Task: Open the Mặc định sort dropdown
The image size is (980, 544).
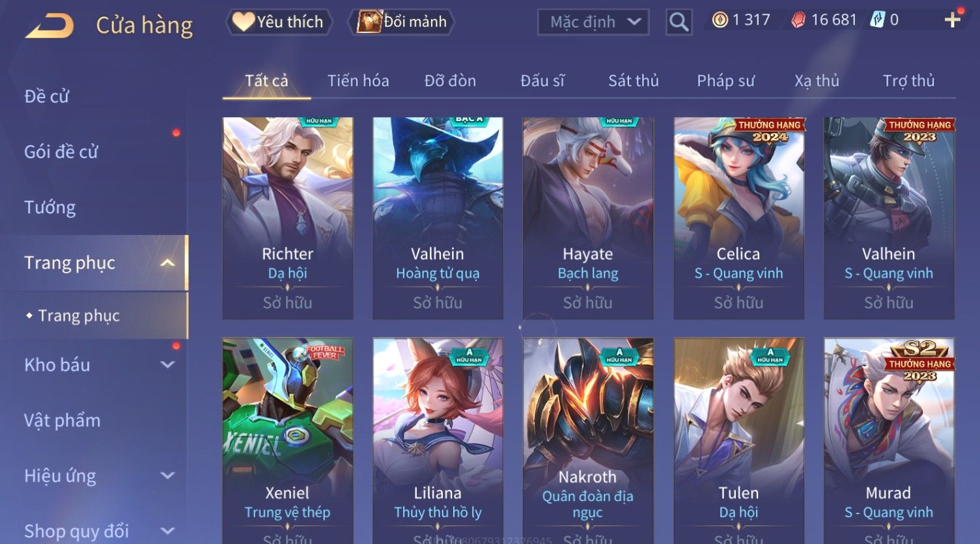Action: tap(593, 22)
